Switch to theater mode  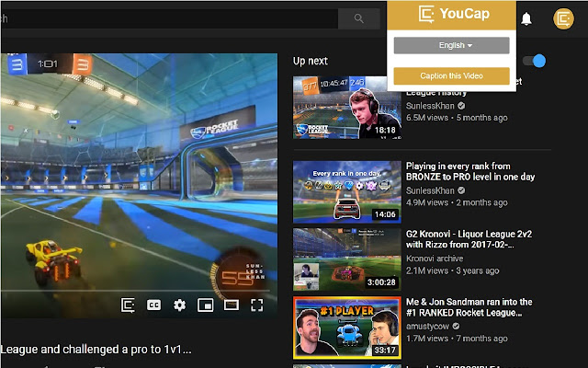232,305
